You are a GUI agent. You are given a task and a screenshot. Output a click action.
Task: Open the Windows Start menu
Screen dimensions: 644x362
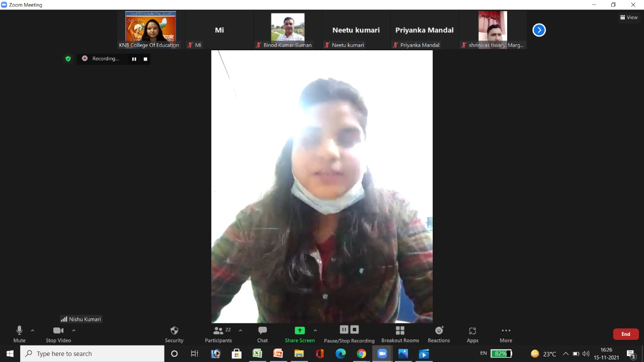click(x=10, y=354)
